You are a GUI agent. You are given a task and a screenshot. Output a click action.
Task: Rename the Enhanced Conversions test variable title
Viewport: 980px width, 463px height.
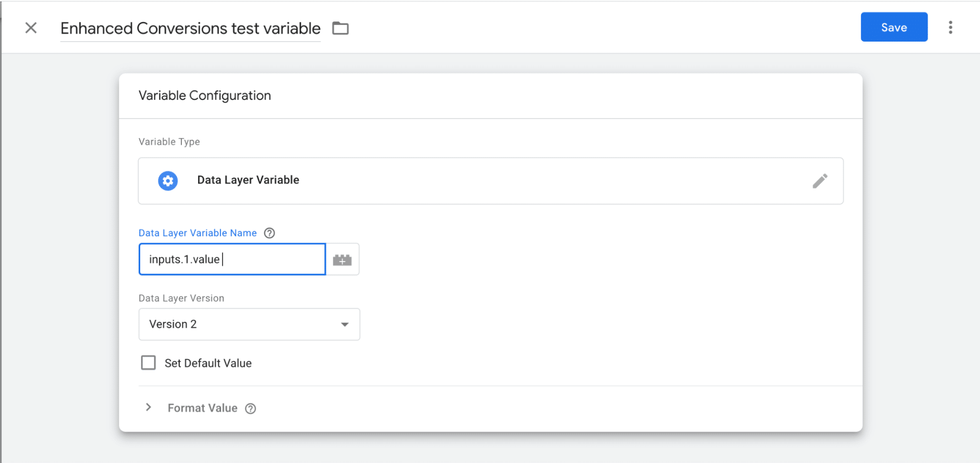click(x=190, y=28)
